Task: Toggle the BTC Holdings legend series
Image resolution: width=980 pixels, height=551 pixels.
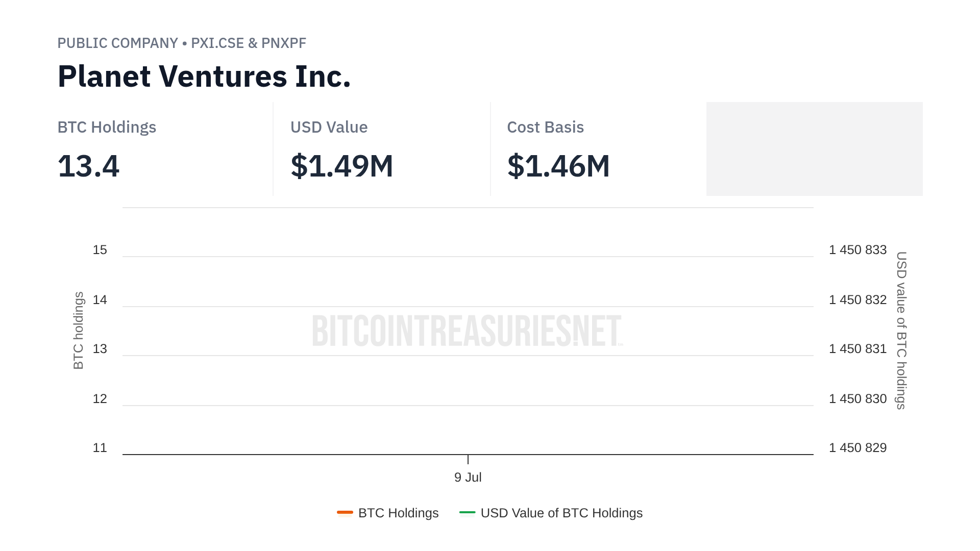Action: coord(398,513)
